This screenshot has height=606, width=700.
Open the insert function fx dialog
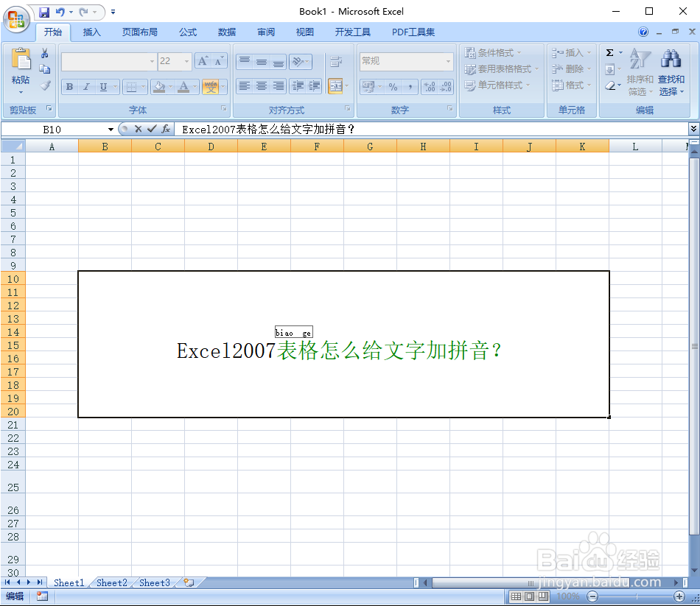pos(166,129)
